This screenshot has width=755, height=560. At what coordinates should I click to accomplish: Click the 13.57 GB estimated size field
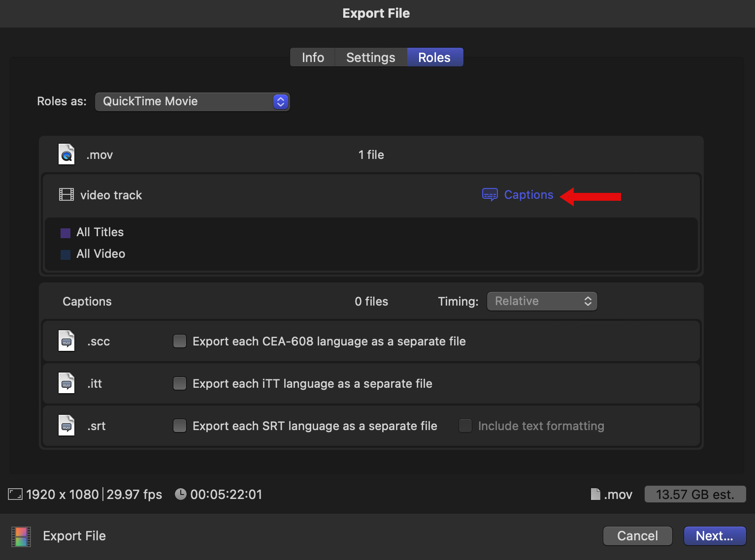coord(695,494)
